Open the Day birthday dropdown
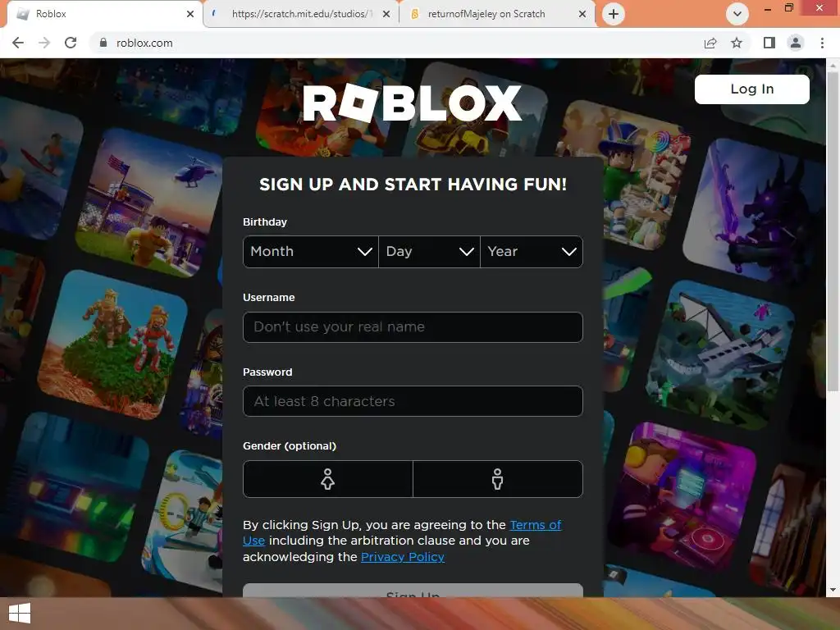840x630 pixels. [x=429, y=252]
